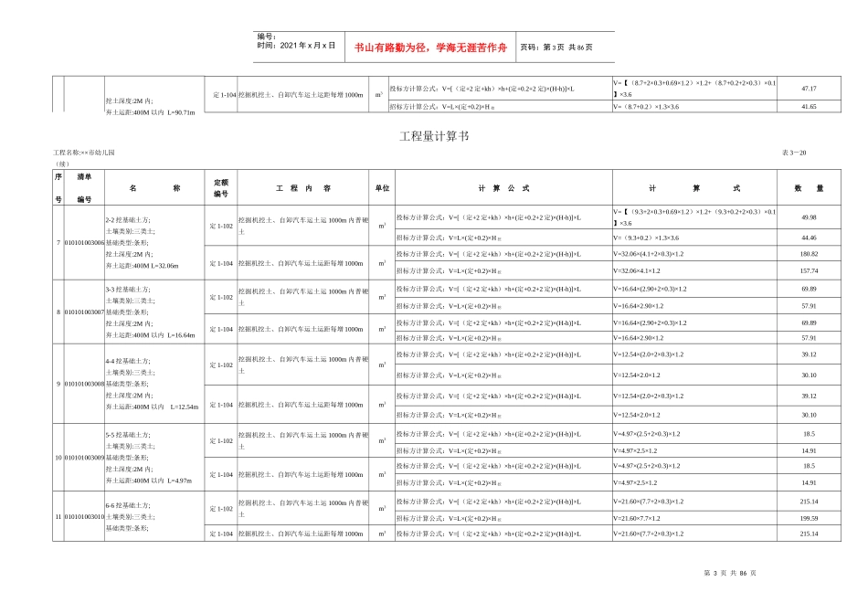Click the (续) continuation note
Image resolution: width=868 pixels, height=613 pixels.
[x=62, y=164]
